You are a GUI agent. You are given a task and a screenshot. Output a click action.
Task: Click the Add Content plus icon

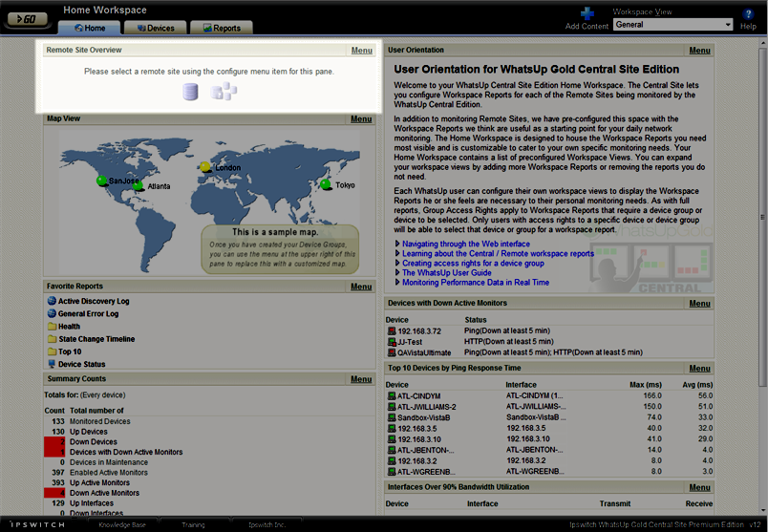587,14
